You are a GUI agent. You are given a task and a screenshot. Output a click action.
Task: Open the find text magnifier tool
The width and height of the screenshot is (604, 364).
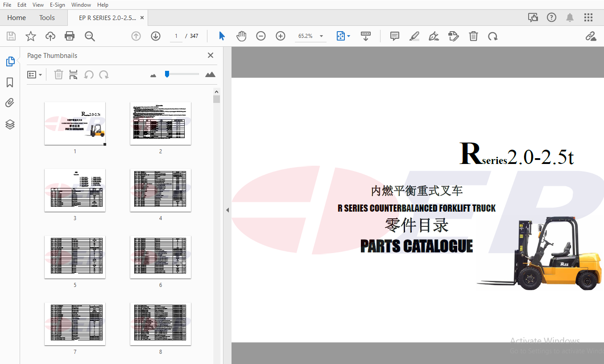[90, 36]
